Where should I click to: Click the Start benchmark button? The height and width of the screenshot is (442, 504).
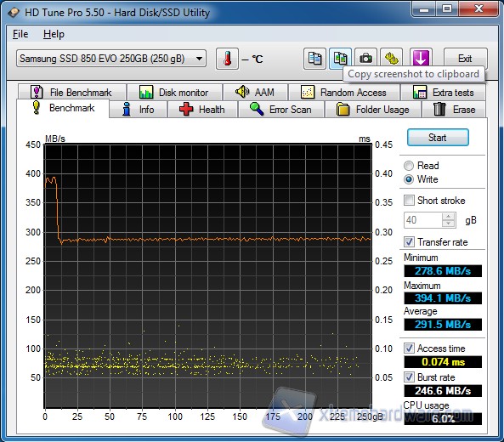(x=438, y=138)
